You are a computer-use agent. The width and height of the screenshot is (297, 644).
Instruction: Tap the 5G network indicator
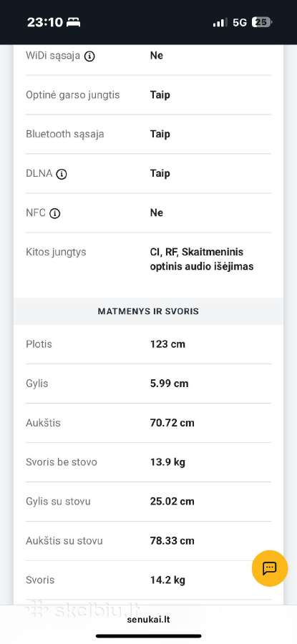click(240, 22)
